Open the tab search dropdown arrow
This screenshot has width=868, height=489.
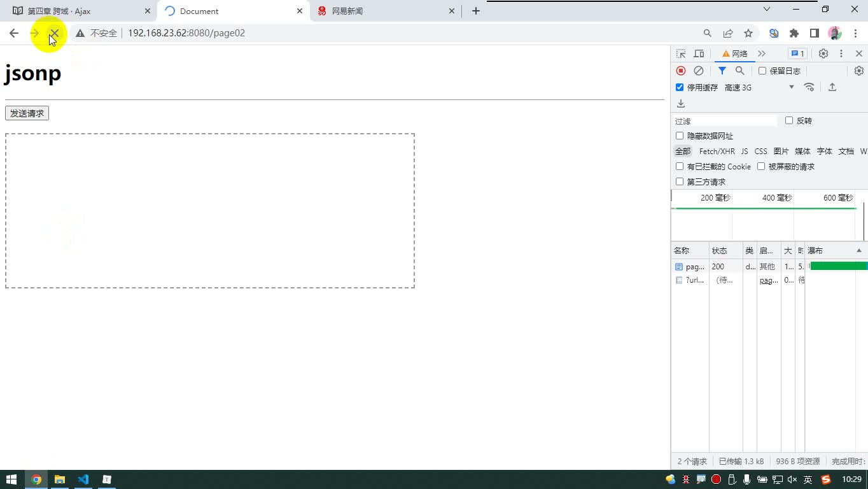tap(767, 10)
